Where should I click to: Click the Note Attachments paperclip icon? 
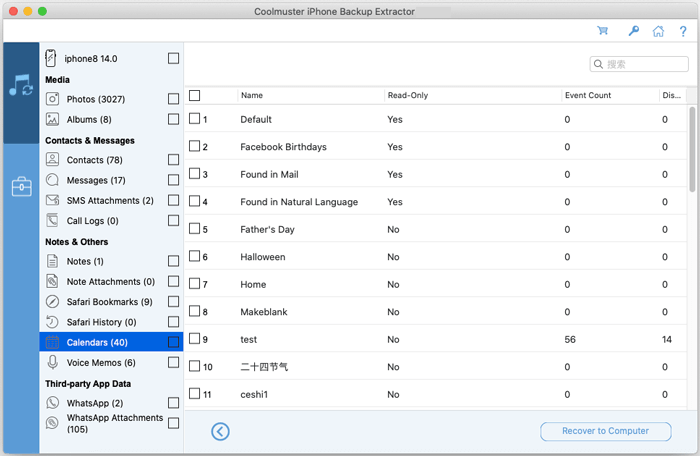52,281
